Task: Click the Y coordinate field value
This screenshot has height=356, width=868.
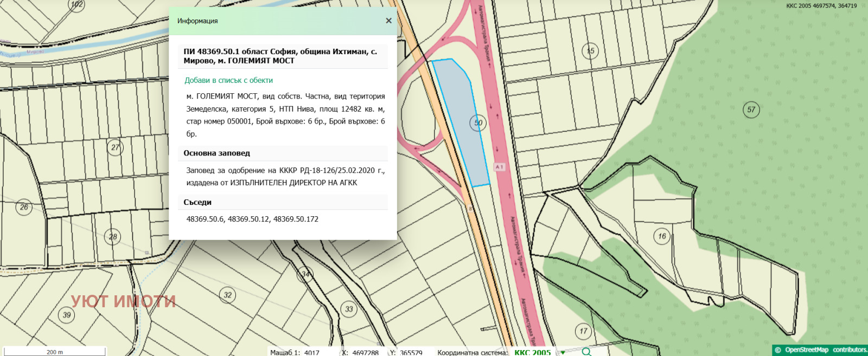Action: (411, 352)
